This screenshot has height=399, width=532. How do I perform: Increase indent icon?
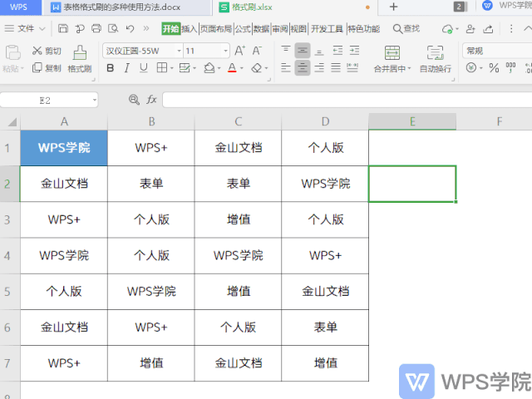[354, 51]
